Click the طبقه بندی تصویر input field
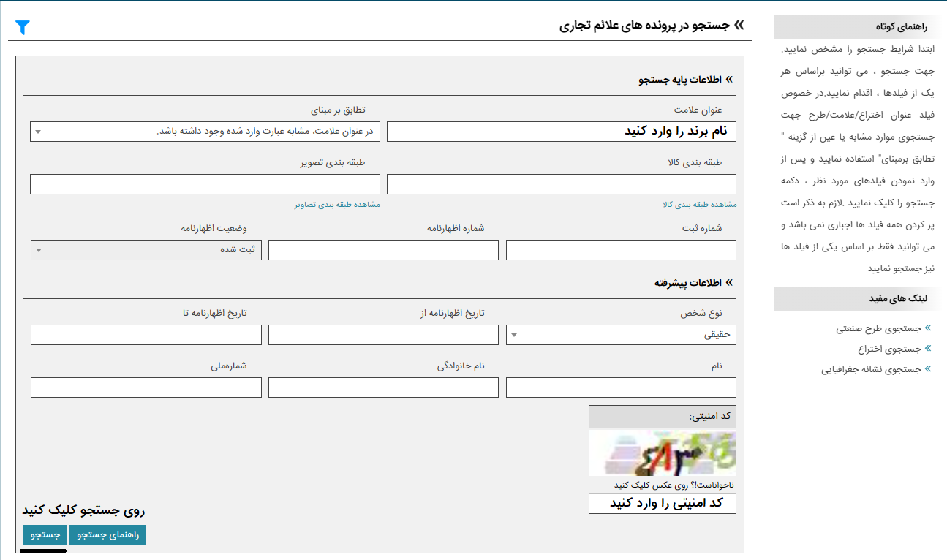Viewport: 947px width, 560px height. coord(205,184)
